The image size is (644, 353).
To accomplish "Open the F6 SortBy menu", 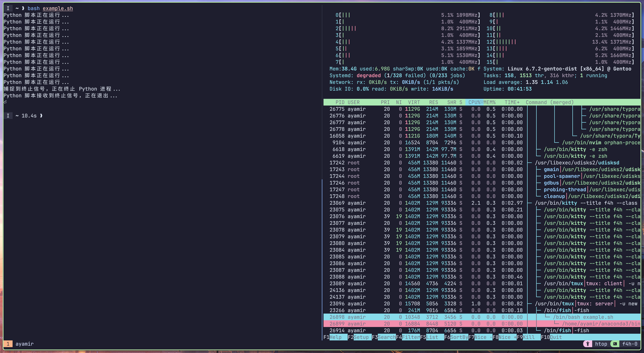I will 459,337.
